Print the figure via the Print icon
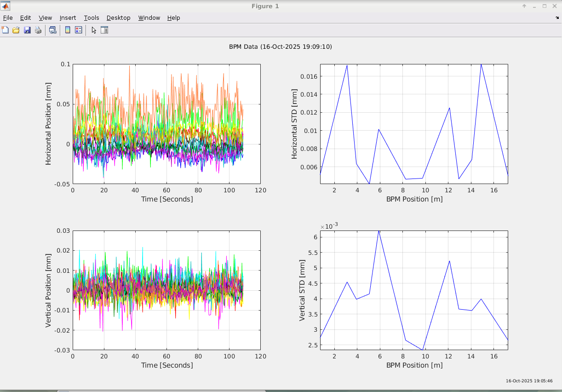 click(38, 30)
